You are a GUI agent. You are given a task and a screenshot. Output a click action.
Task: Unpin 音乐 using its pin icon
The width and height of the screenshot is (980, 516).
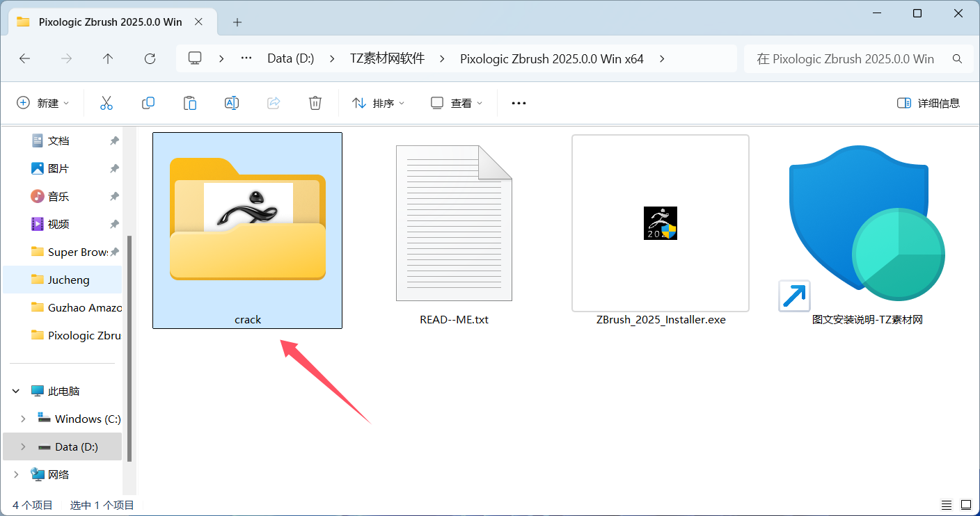[x=114, y=196]
